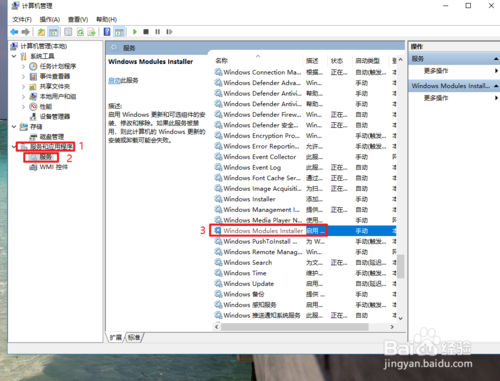Click the blue Help toolbar icon
500x381 pixels.
(107, 32)
